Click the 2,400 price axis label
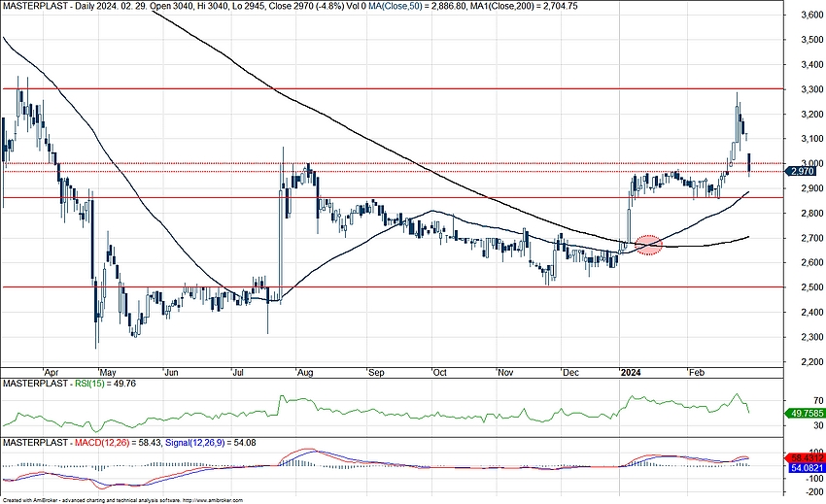Screen dimensions: 826x504 pyautogui.click(x=810, y=313)
